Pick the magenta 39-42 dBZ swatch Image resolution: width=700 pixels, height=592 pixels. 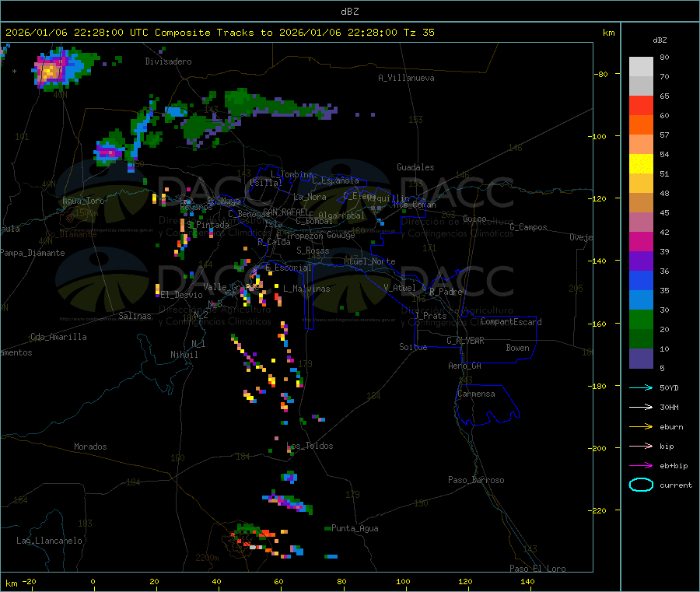(x=641, y=241)
